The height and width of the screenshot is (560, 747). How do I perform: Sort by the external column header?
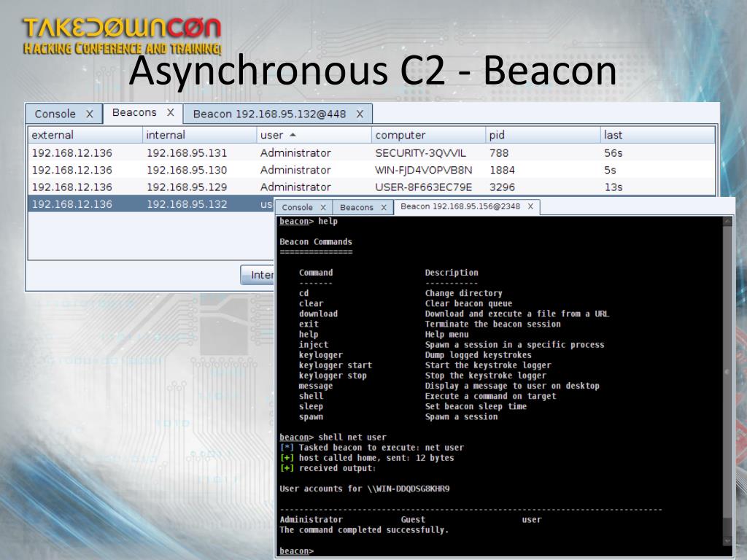[x=85, y=135]
